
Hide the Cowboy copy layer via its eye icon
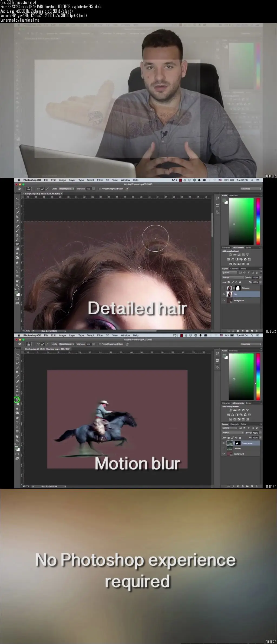tap(224, 443)
